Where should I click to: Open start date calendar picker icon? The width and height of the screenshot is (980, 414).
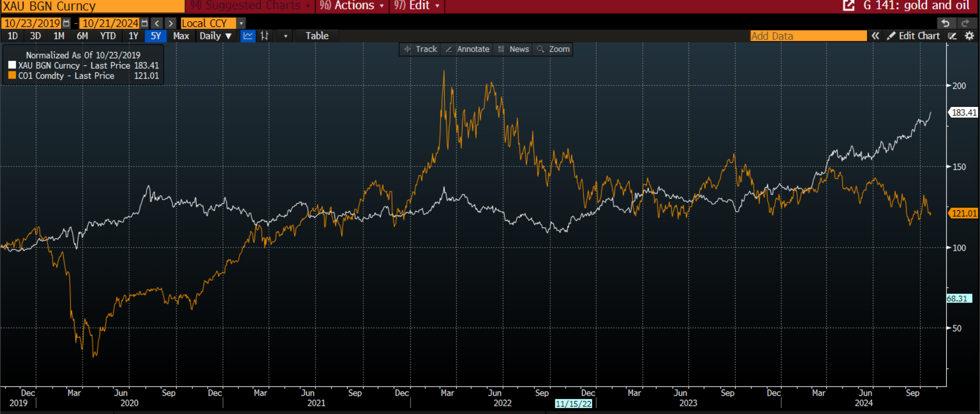click(66, 23)
